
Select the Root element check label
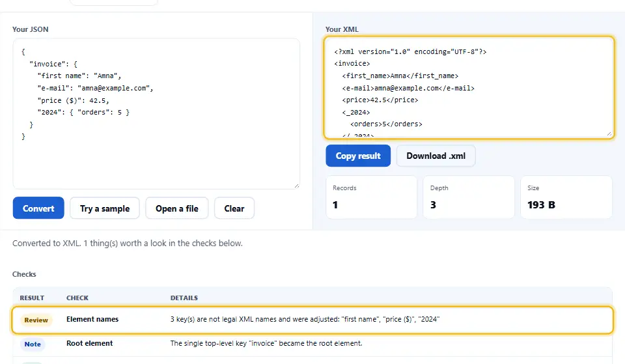90,343
